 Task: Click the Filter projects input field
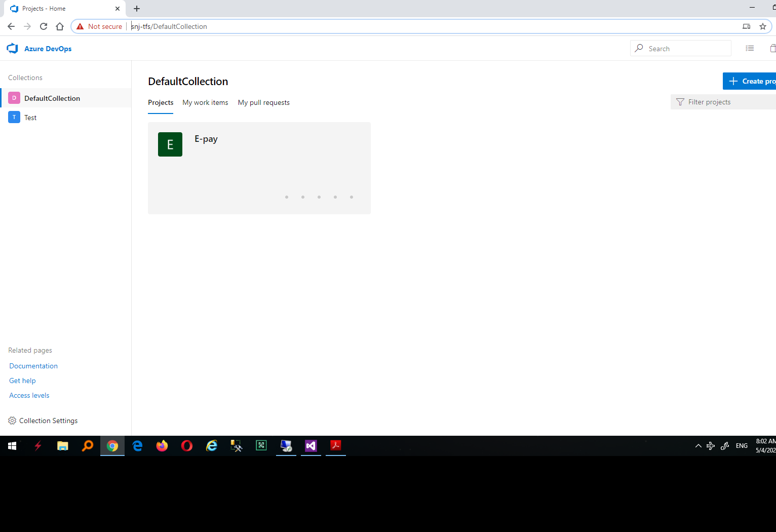(723, 102)
